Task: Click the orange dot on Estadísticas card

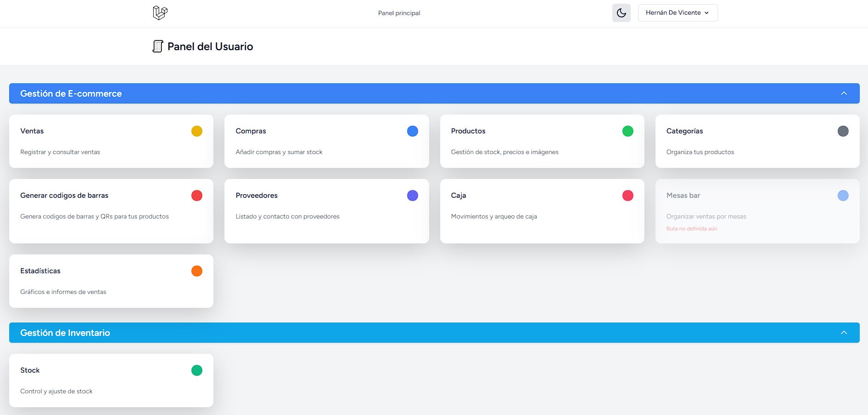Action: (197, 271)
